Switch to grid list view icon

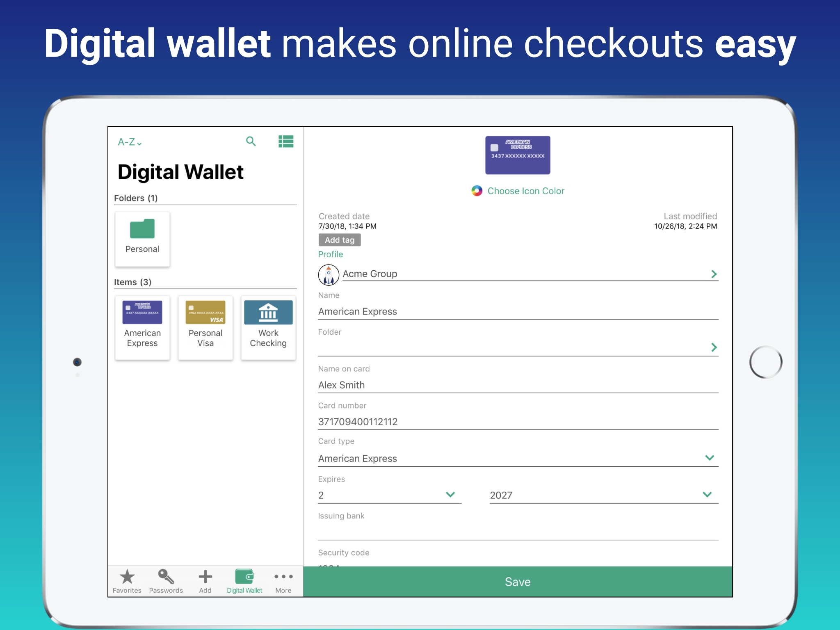coord(286,142)
